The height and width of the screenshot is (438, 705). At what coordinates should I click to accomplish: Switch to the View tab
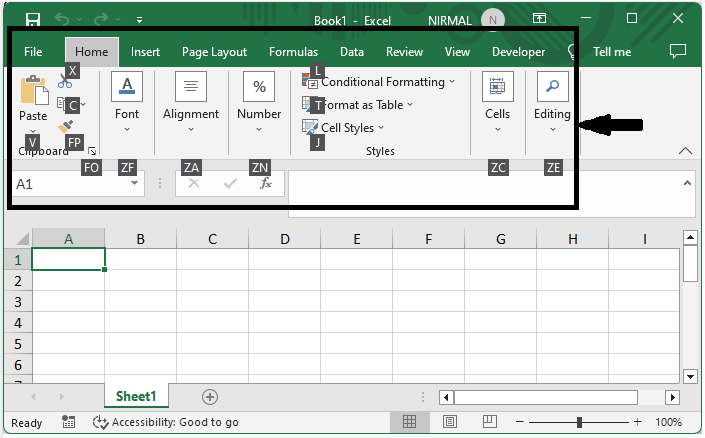457,52
